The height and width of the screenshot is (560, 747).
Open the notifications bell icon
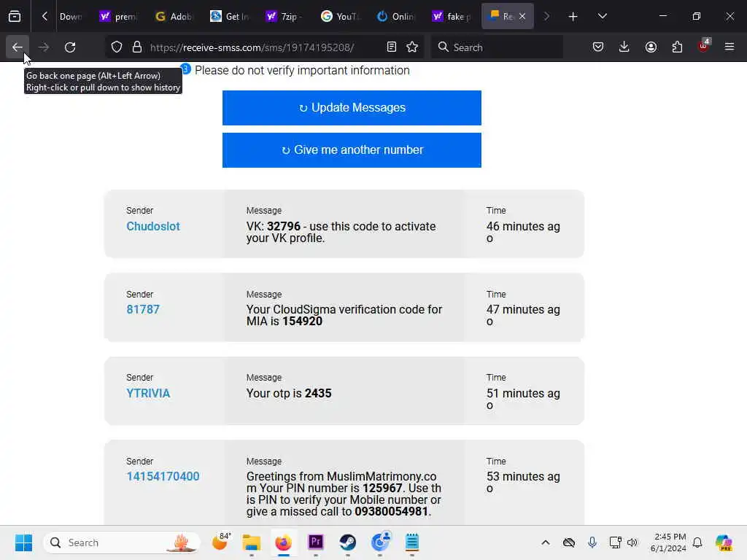pos(697,542)
